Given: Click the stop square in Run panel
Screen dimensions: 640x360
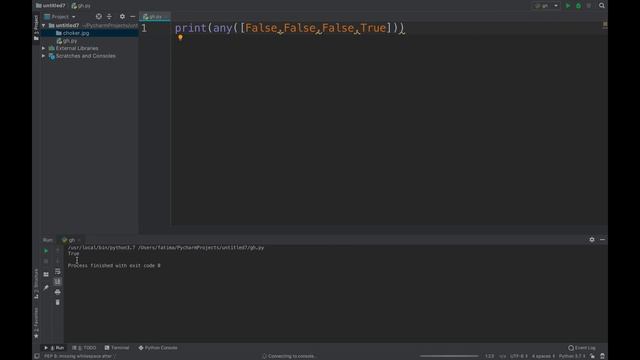Looking at the screenshot, I should 46,261.
